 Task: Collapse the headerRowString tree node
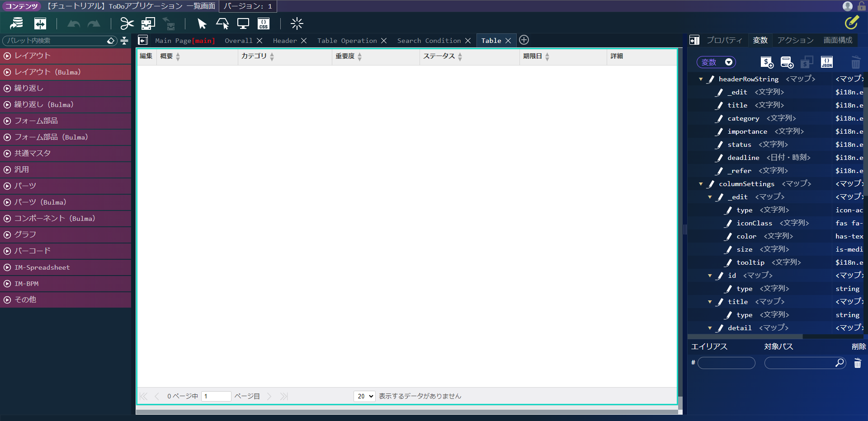pos(701,79)
